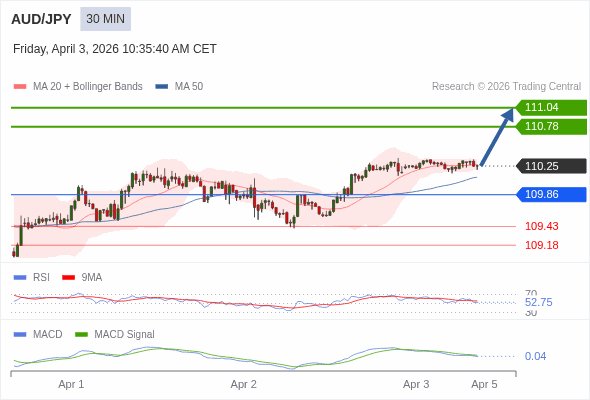Click the MACD value 0.04

click(x=535, y=356)
